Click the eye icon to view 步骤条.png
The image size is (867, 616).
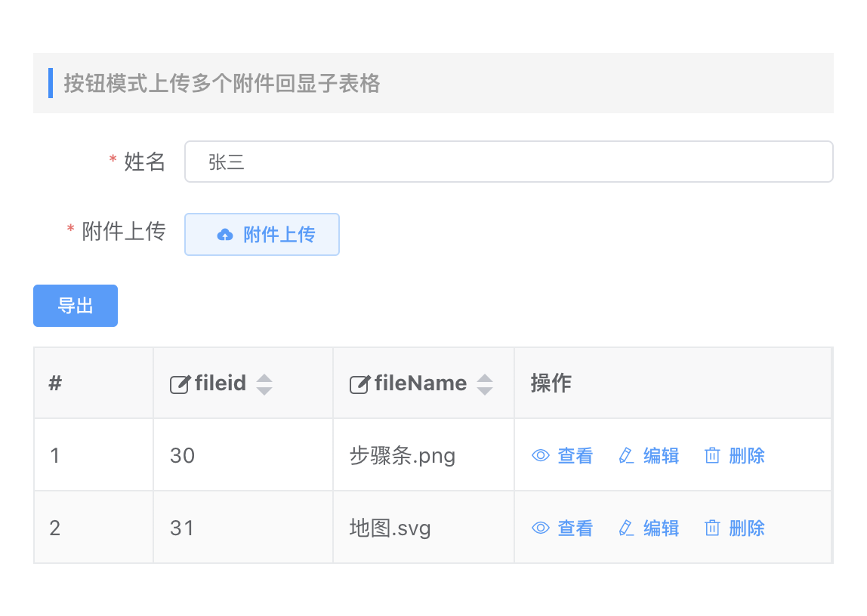[x=540, y=456]
